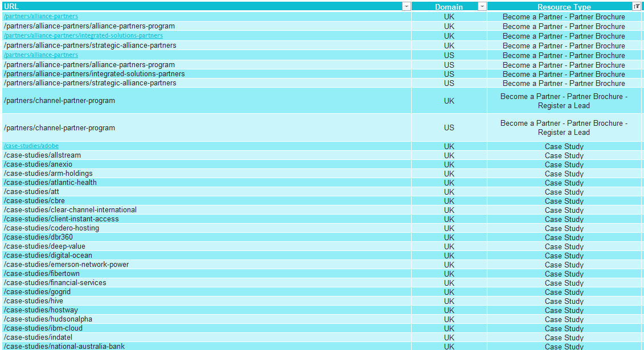Select Case Study cell in the anexio row

[x=564, y=164]
